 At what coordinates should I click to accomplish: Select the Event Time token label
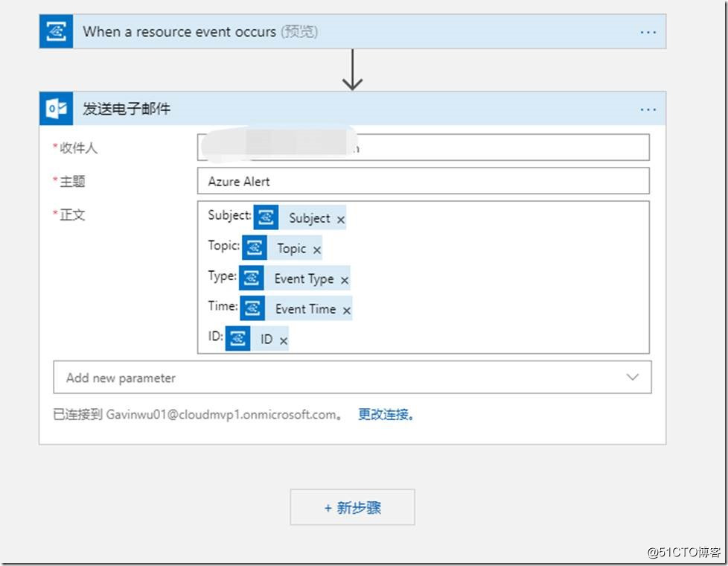(305, 309)
